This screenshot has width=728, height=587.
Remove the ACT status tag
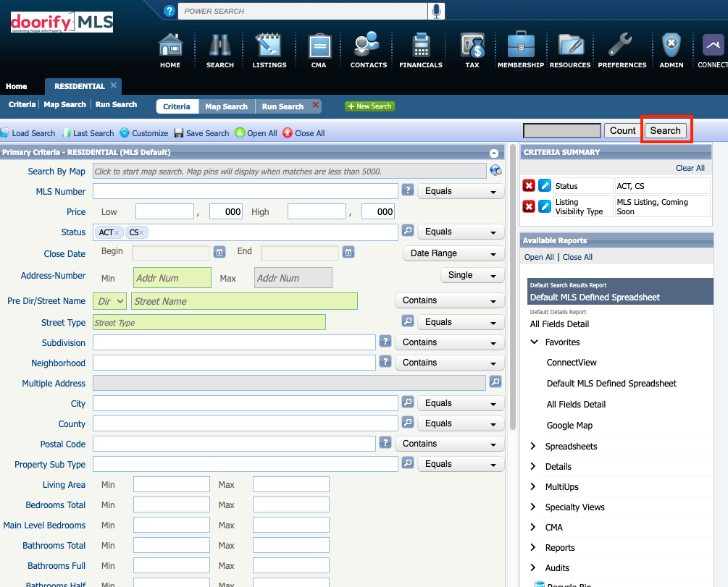point(117,232)
